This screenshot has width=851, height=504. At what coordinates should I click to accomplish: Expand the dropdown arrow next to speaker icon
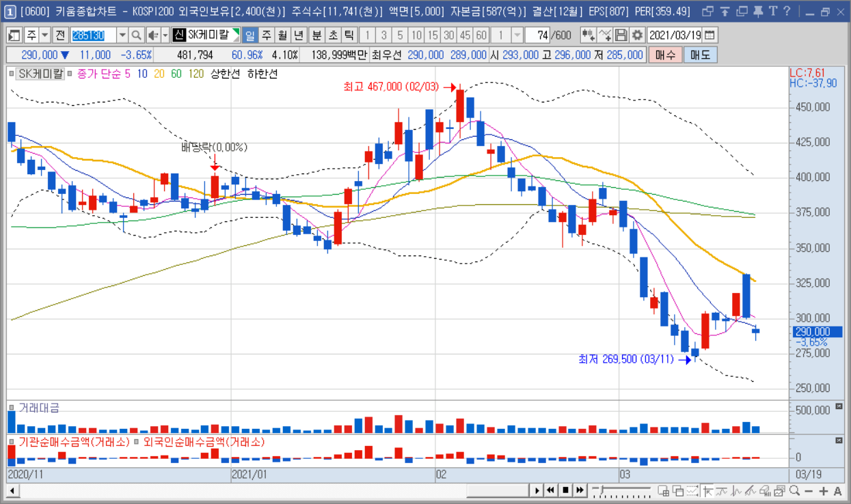(165, 36)
